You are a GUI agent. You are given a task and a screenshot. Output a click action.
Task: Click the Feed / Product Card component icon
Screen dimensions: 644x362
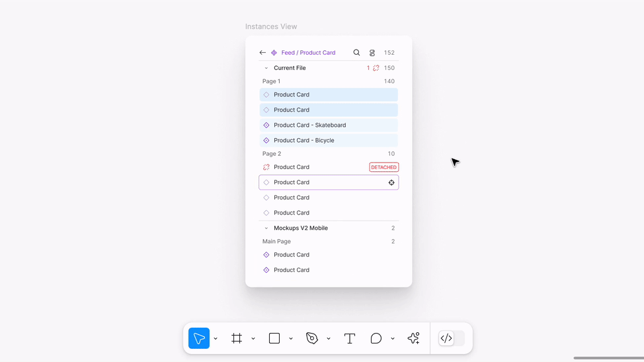[274, 53]
